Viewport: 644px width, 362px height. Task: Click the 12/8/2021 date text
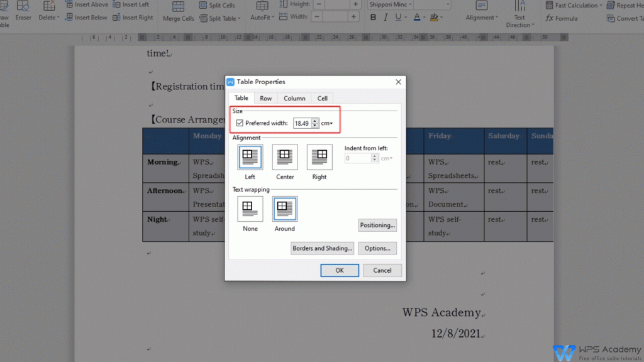(456, 333)
